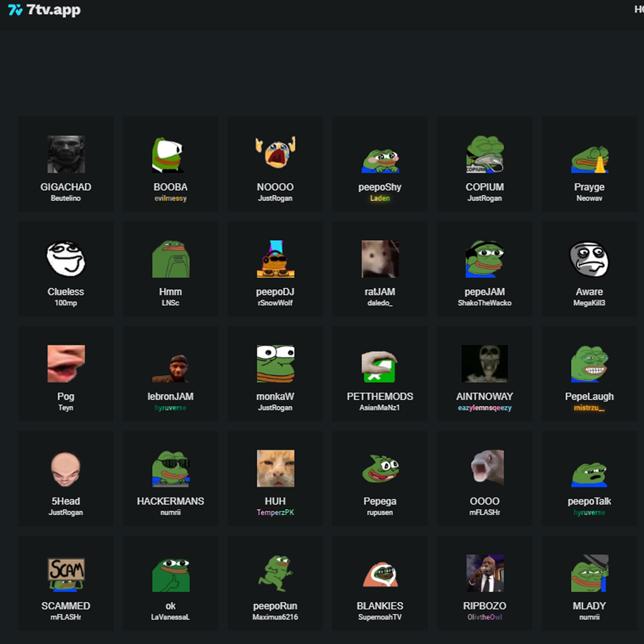Open the PETTHEMODS emote icon

click(x=380, y=364)
